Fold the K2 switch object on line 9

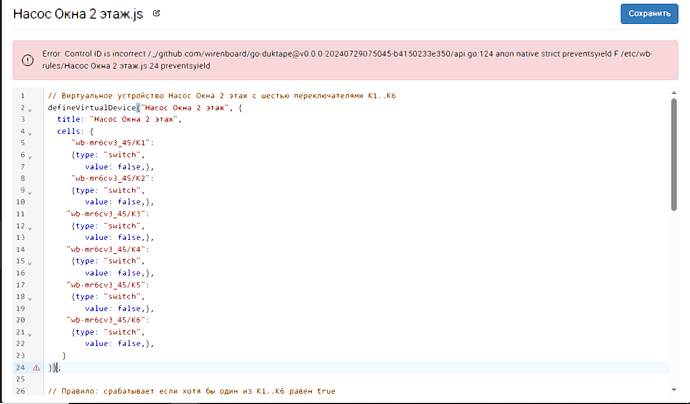click(30, 192)
